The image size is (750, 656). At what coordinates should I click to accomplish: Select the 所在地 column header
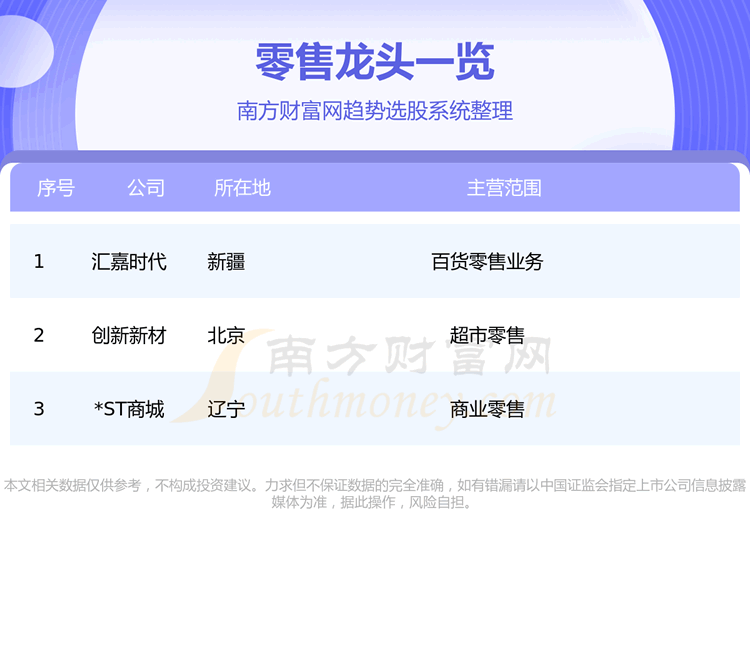(242, 188)
